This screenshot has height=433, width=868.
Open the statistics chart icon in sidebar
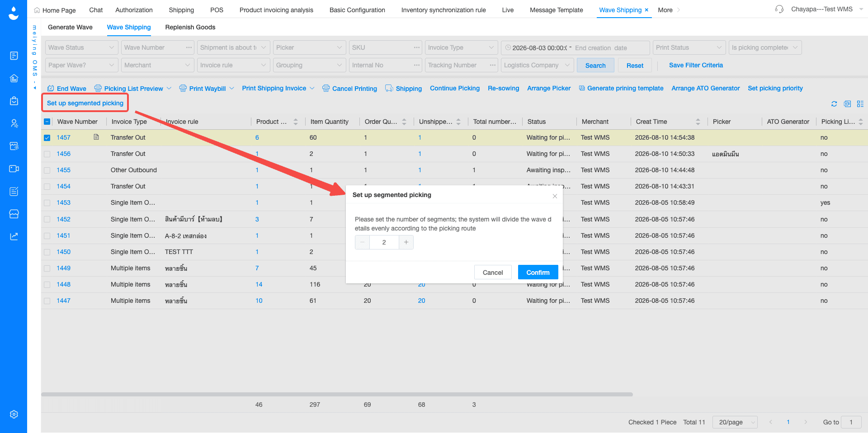[x=14, y=236]
